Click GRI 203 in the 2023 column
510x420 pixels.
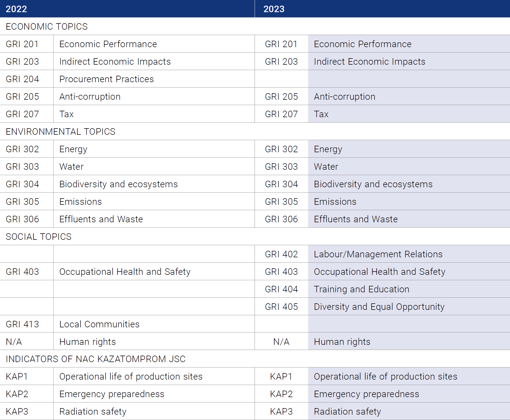coord(282,61)
